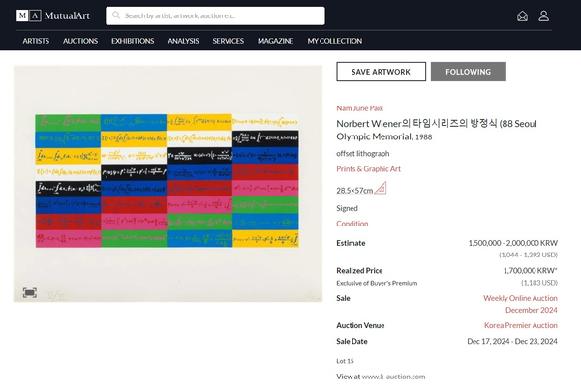581x392 pixels.
Task: Expand the Condition details link
Action: point(352,224)
